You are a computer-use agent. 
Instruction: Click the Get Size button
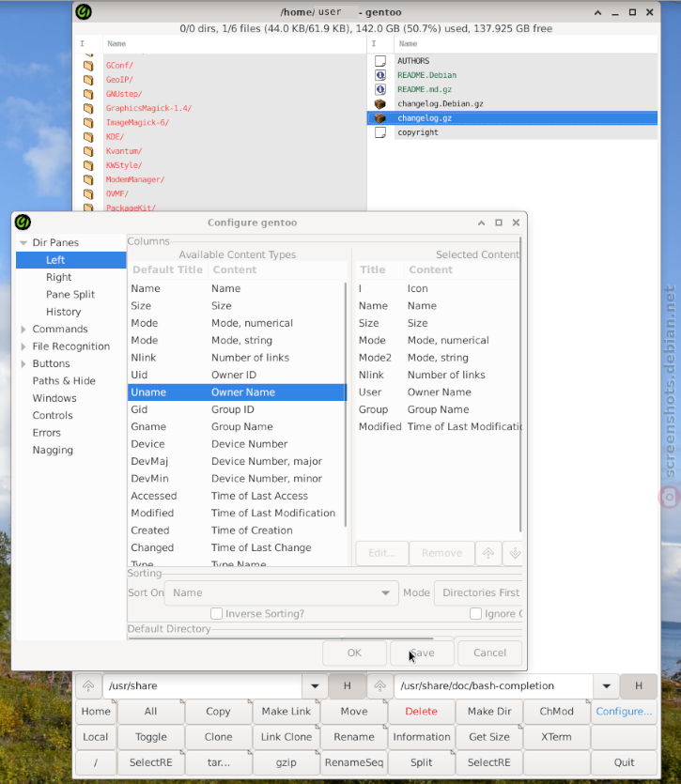(489, 737)
